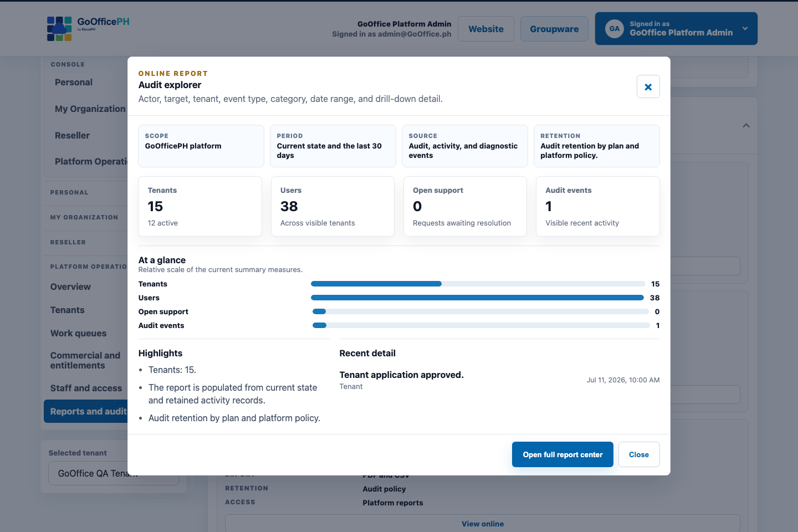Open Commercial and entitlements in sidebar

[85, 360]
